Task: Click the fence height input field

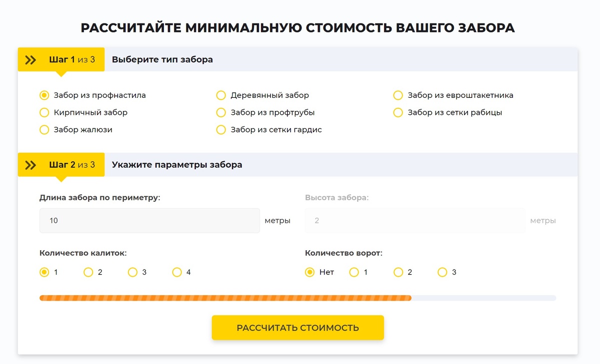Action: point(414,221)
